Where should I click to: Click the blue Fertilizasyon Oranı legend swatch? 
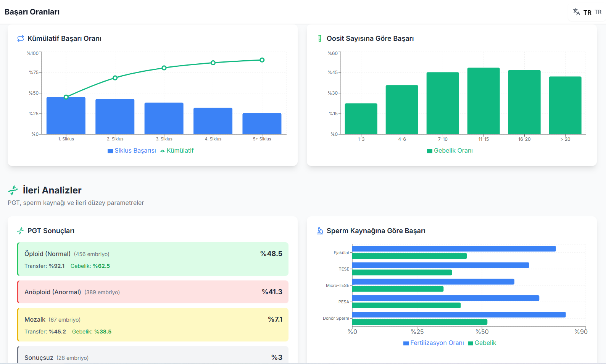[x=406, y=343]
